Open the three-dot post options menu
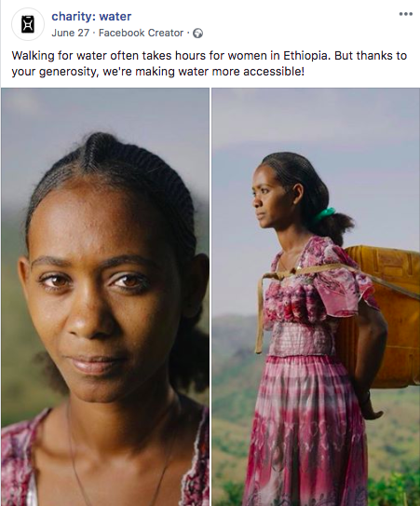Screen dimensions: 420x506 point(405,14)
